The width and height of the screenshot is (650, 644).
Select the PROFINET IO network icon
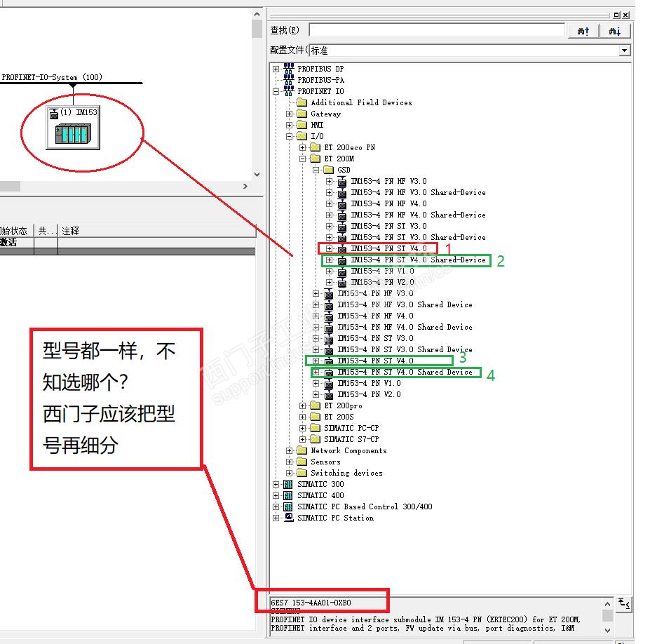(x=288, y=90)
